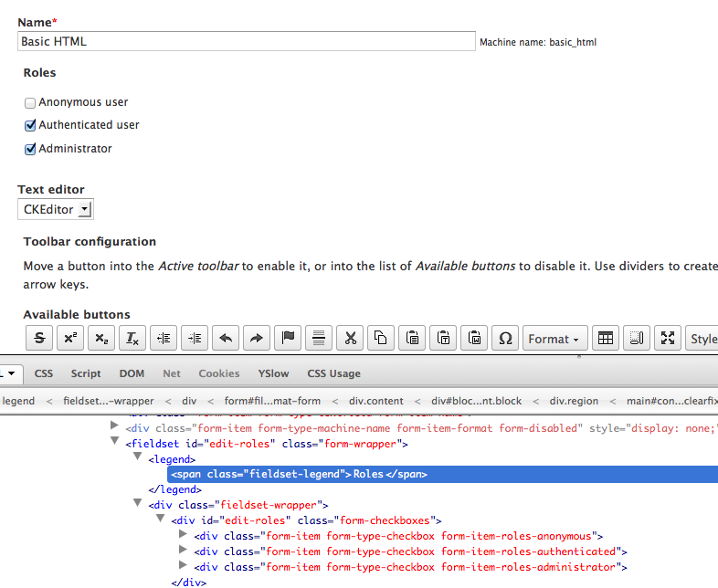Click the Paste clipboard button
The width and height of the screenshot is (718, 588).
[412, 338]
